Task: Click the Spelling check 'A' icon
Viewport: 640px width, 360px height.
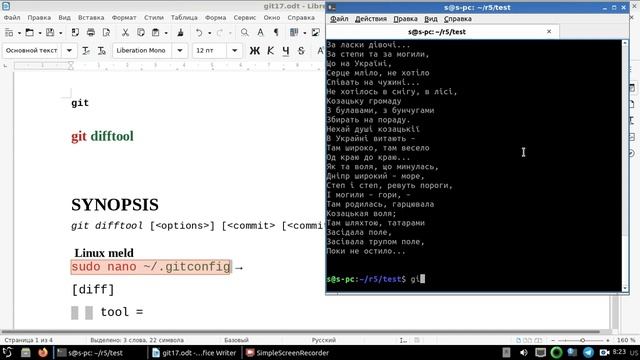Action: 260,33
